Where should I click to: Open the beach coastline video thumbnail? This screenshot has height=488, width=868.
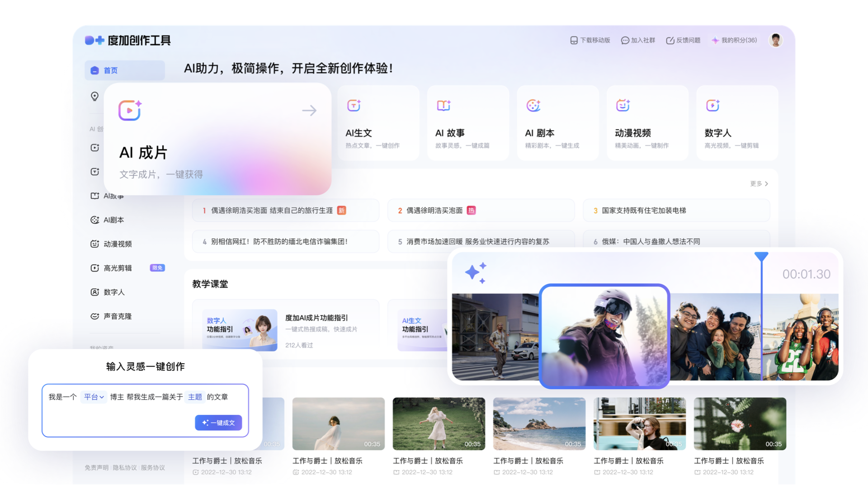pos(539,424)
